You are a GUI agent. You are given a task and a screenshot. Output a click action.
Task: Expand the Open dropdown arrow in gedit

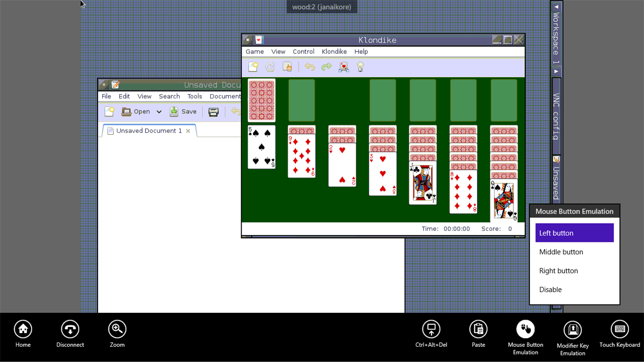[159, 111]
